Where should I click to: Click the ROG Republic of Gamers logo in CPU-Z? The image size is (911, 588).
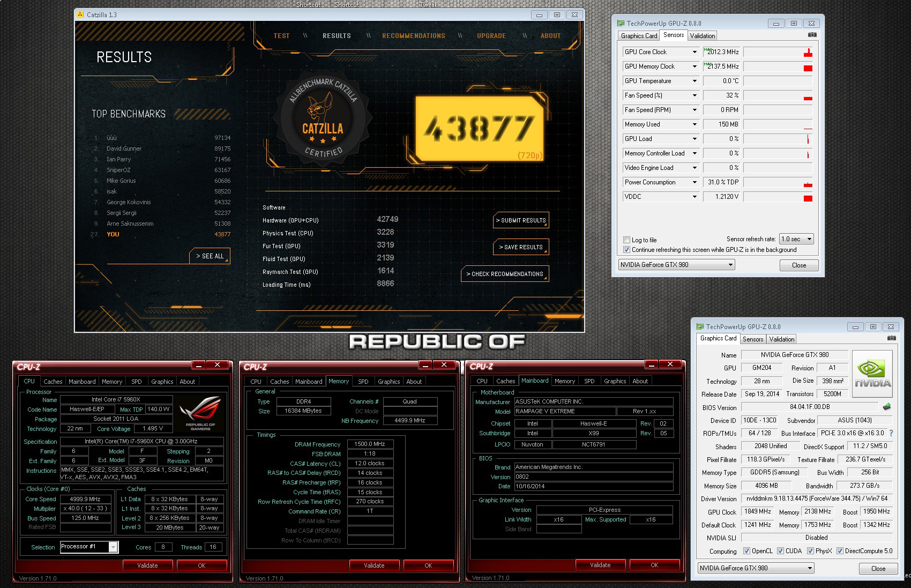pos(200,413)
